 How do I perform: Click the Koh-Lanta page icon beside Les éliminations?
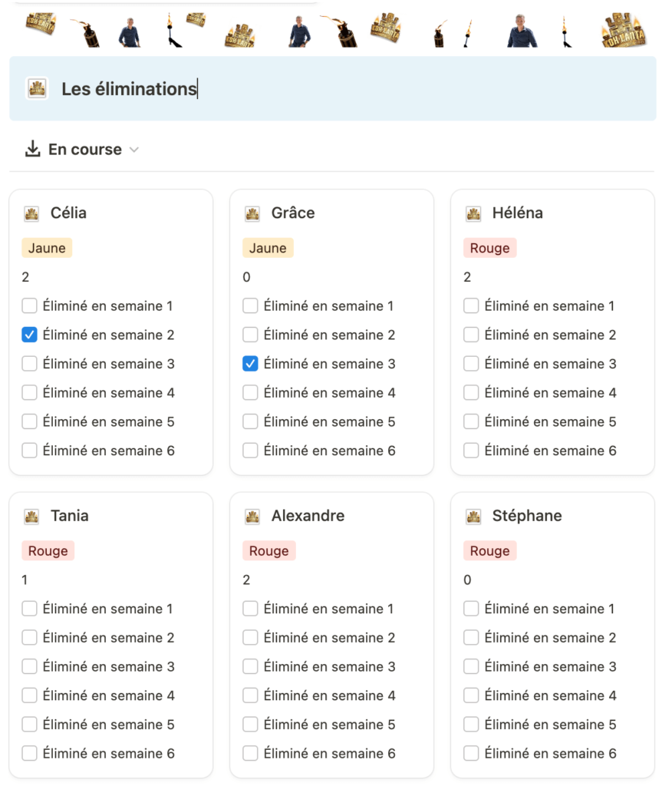pos(37,89)
